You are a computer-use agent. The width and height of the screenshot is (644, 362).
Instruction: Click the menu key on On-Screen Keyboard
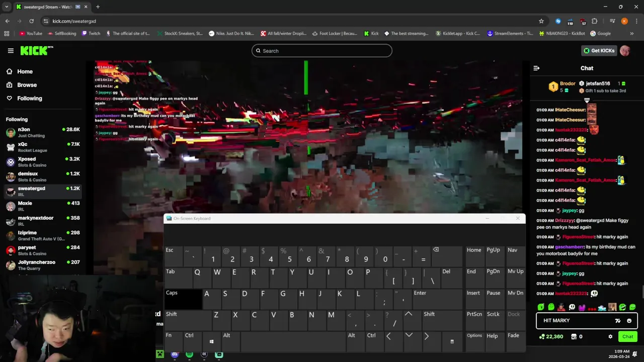pyautogui.click(x=452, y=342)
